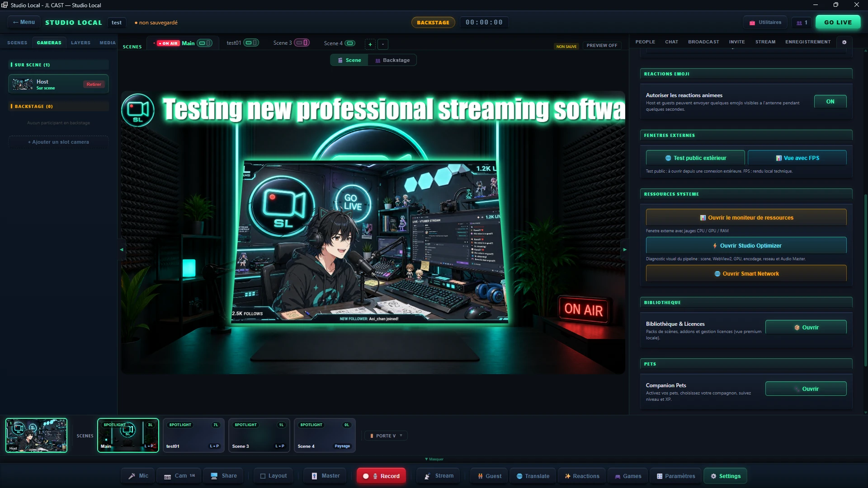This screenshot has height=488, width=868.
Task: Switch to the MEDIA tab
Action: [108, 43]
